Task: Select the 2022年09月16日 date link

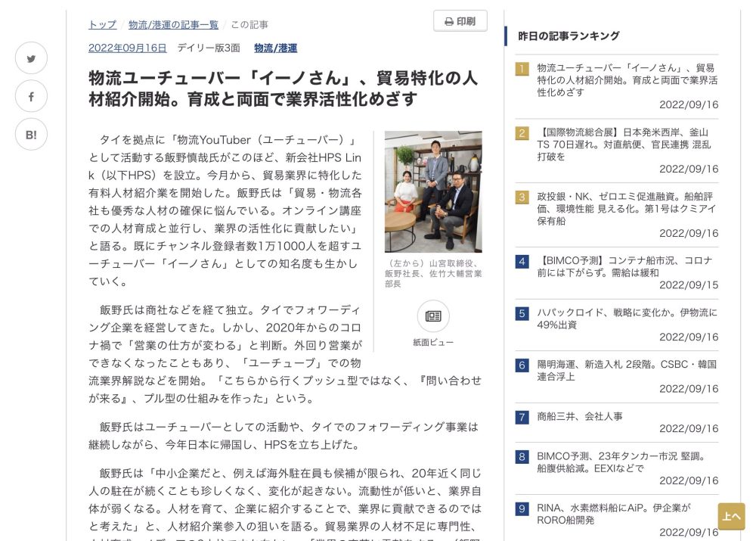Action: 127,48
